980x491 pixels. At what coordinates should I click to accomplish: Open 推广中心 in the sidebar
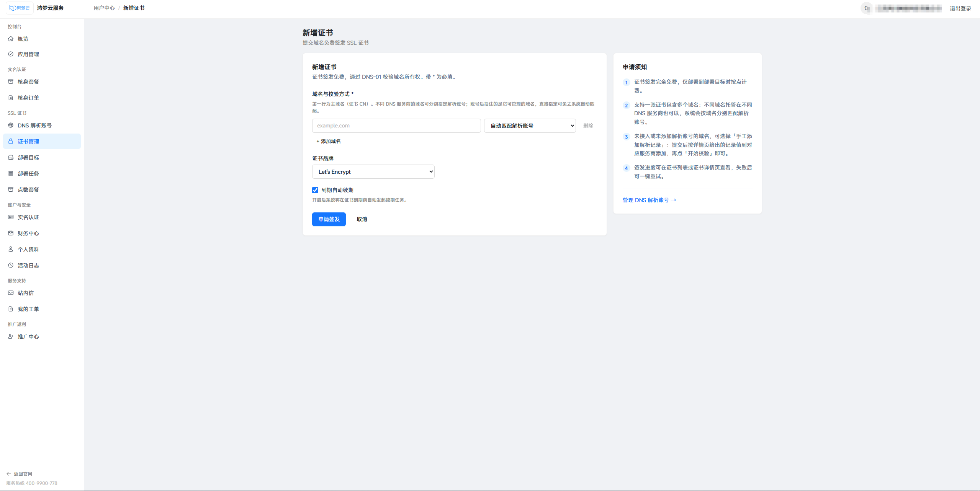42,336
